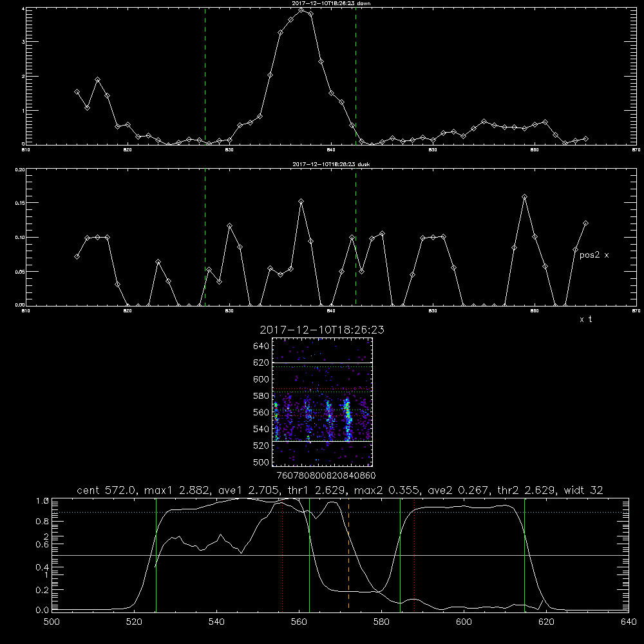Click heatmap y-axis label 640

pyautogui.click(x=261, y=346)
